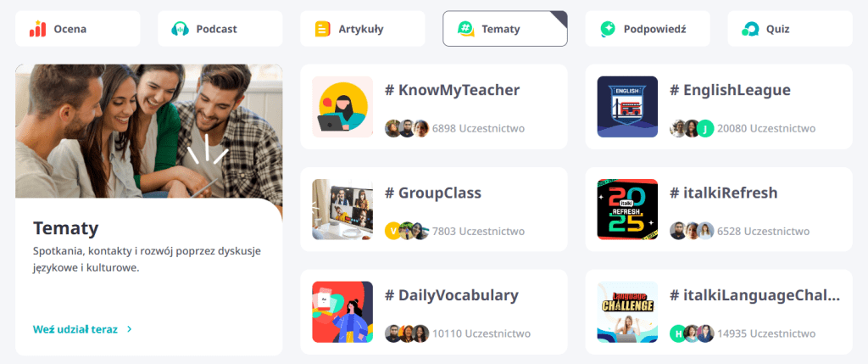Select the Podcast headphones icon

pyautogui.click(x=180, y=29)
